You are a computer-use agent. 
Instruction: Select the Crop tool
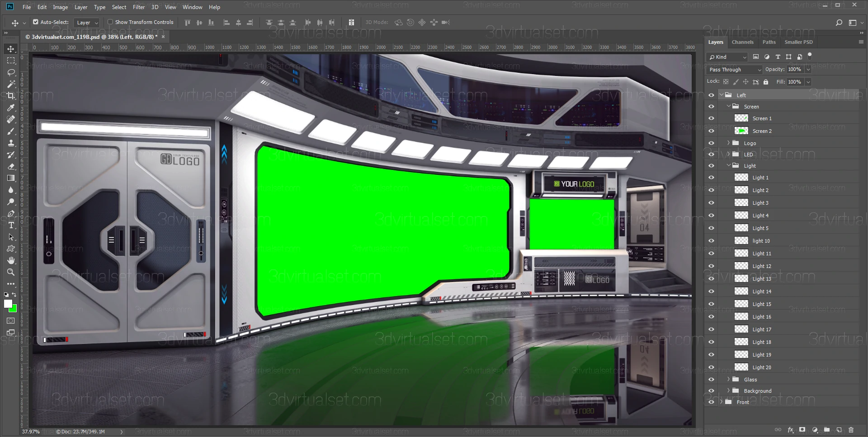(11, 96)
